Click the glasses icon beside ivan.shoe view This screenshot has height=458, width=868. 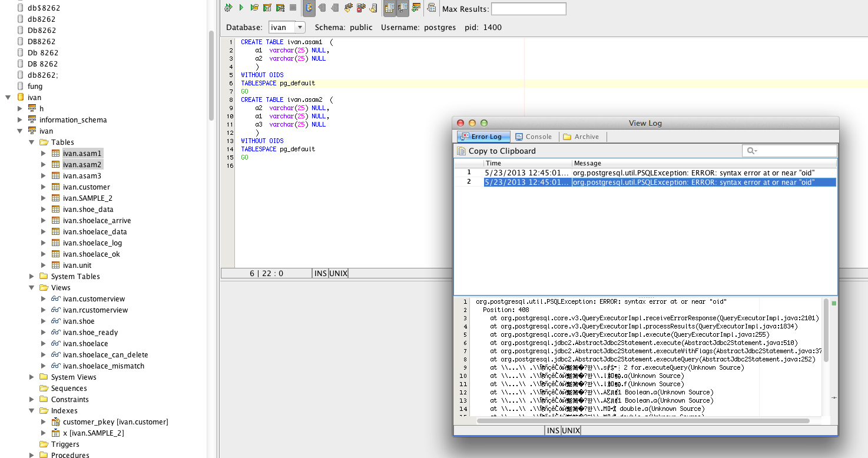tap(56, 321)
